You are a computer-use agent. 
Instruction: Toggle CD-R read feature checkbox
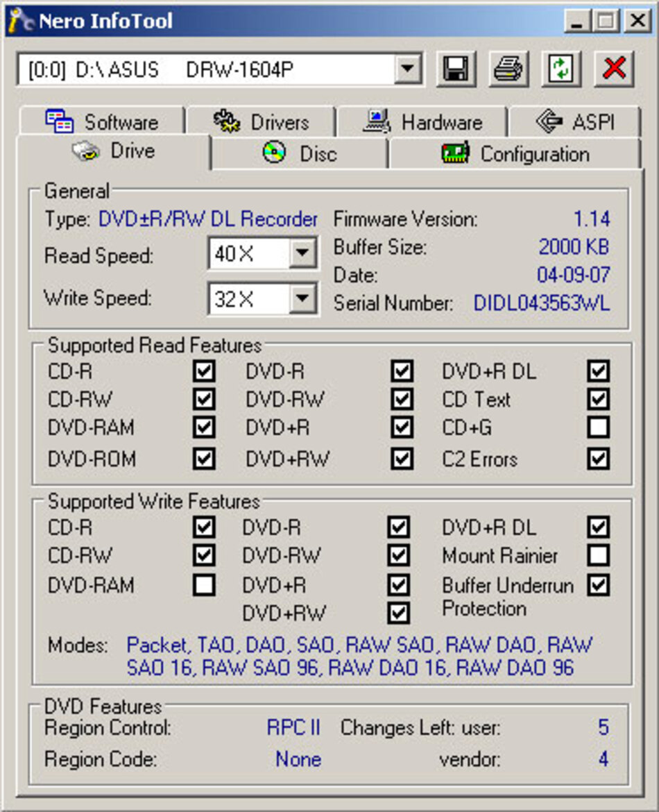(x=204, y=371)
